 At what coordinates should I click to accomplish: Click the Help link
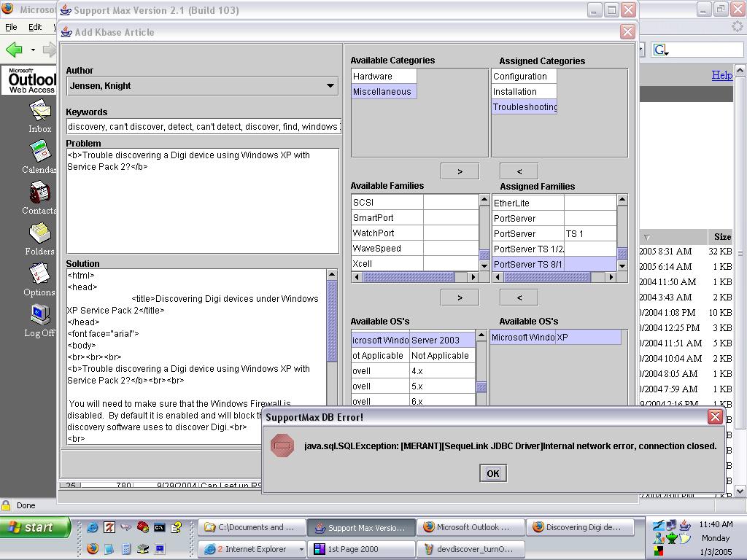tap(721, 75)
